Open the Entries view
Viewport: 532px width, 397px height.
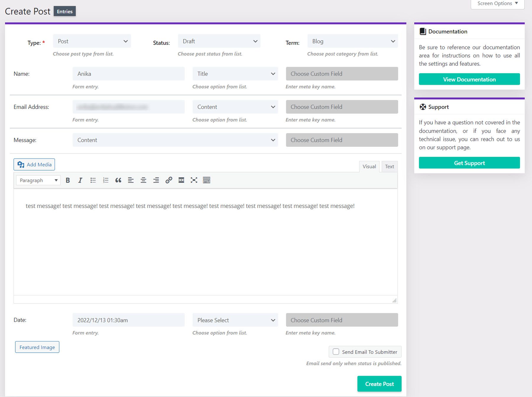[x=64, y=11]
